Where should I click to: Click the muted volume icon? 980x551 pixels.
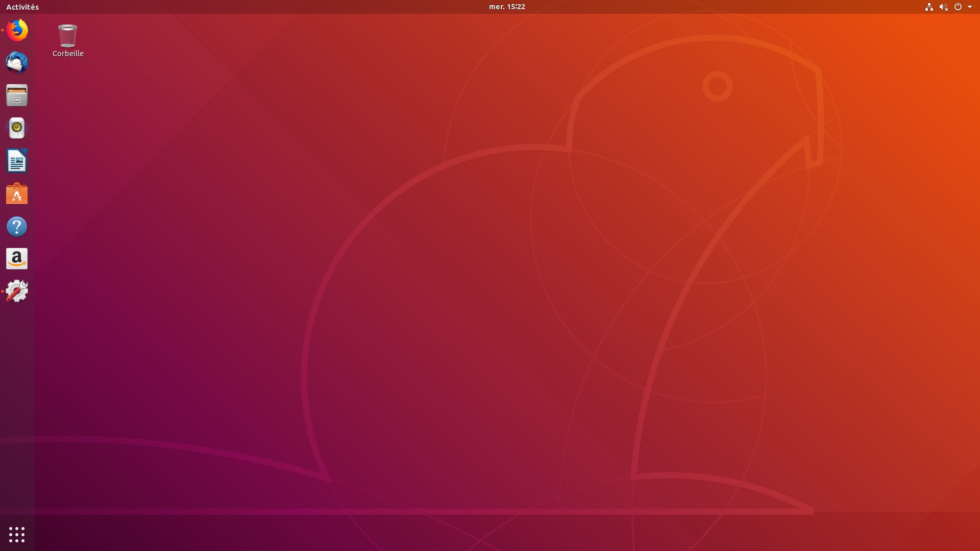[x=943, y=7]
